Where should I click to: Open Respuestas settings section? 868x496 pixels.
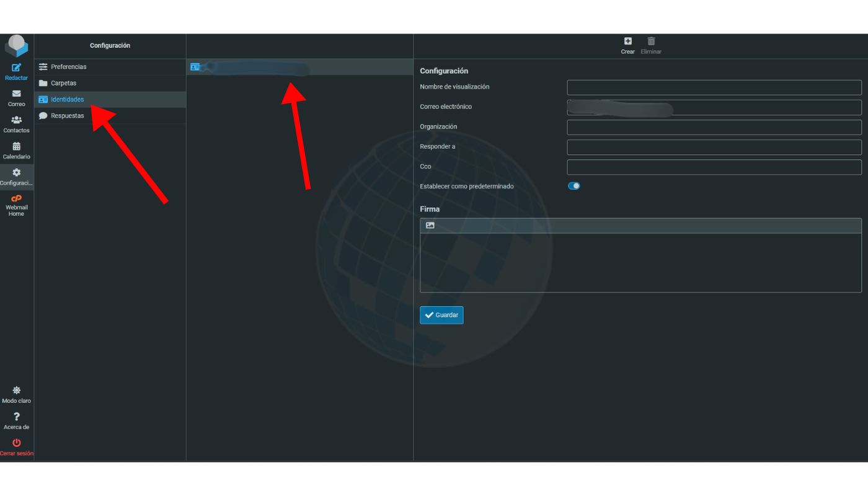tap(67, 116)
